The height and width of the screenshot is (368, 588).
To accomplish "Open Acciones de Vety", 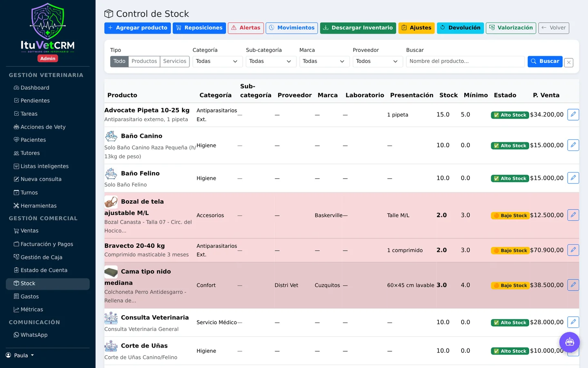I will [48, 127].
